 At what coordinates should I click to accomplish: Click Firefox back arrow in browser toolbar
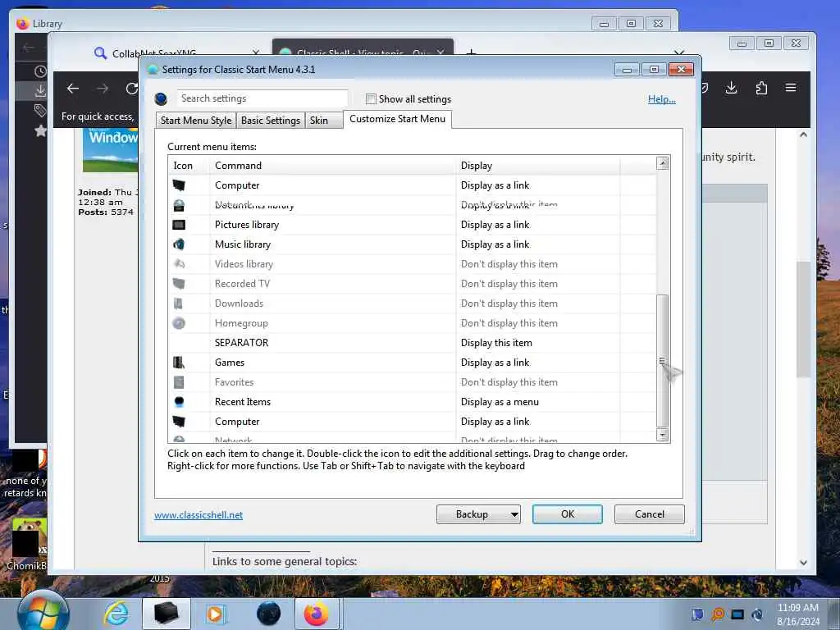tap(73, 89)
